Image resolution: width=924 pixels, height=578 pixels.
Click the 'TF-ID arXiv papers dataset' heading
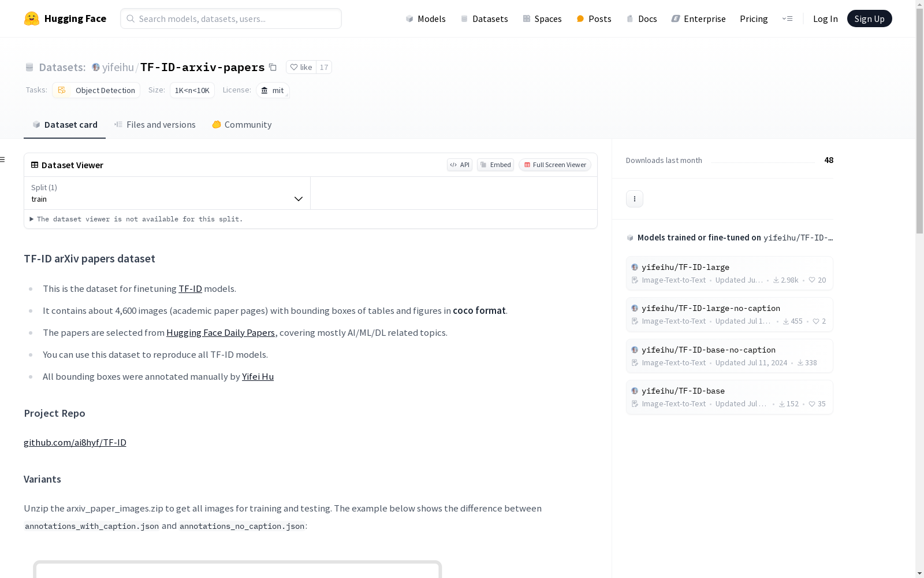90,258
